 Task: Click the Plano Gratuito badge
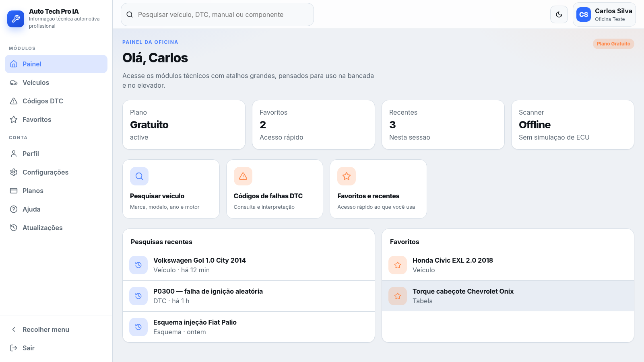point(613,44)
